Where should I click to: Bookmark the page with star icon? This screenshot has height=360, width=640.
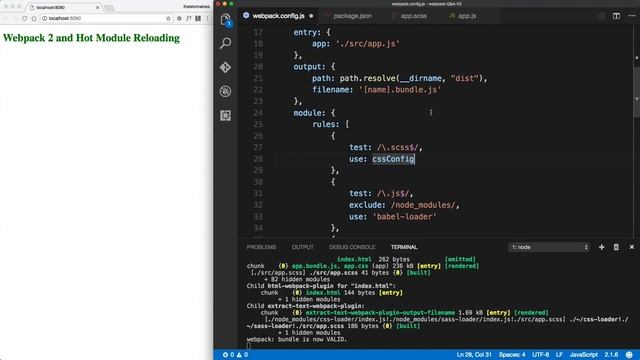(168, 18)
